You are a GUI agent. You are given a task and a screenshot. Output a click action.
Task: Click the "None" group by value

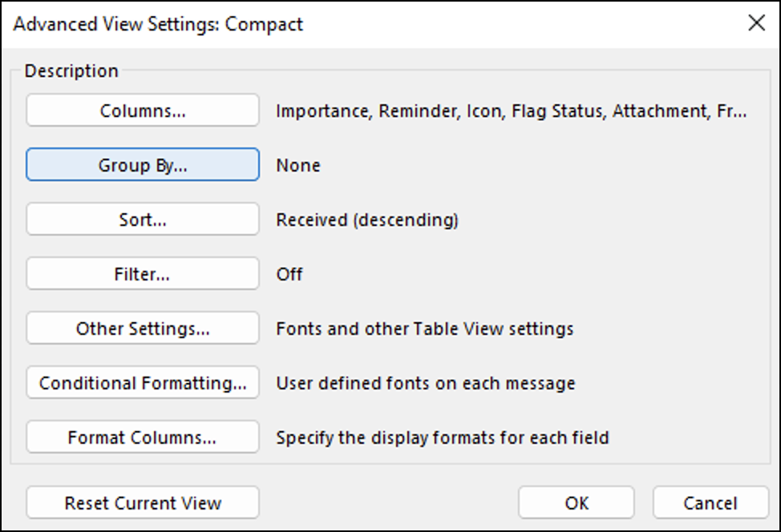pos(298,165)
